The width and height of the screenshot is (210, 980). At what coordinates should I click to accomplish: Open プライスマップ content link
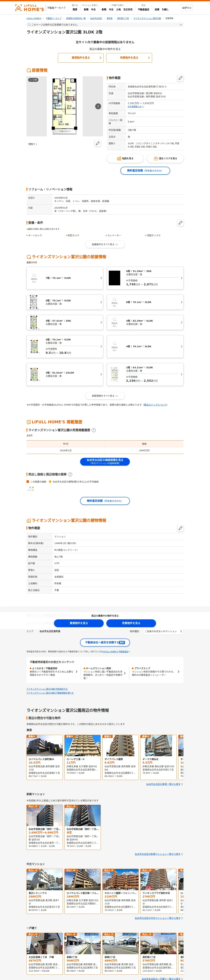pyautogui.click(x=156, y=672)
